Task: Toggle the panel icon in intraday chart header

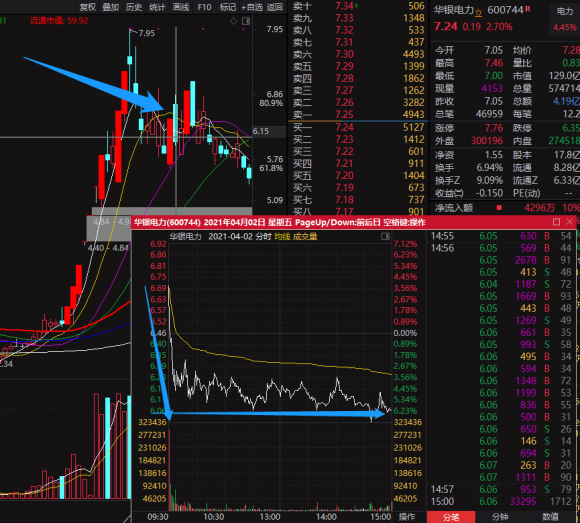Action: tap(385, 236)
